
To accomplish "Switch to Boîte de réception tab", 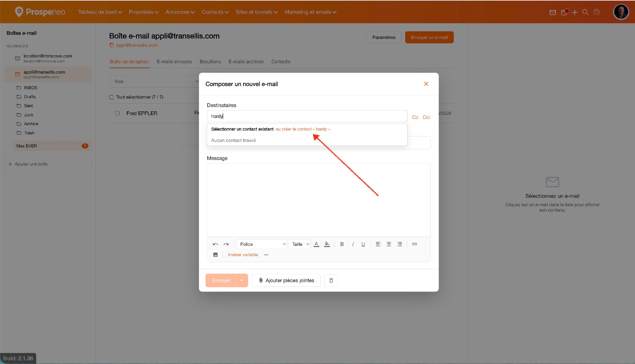I will click(x=129, y=62).
